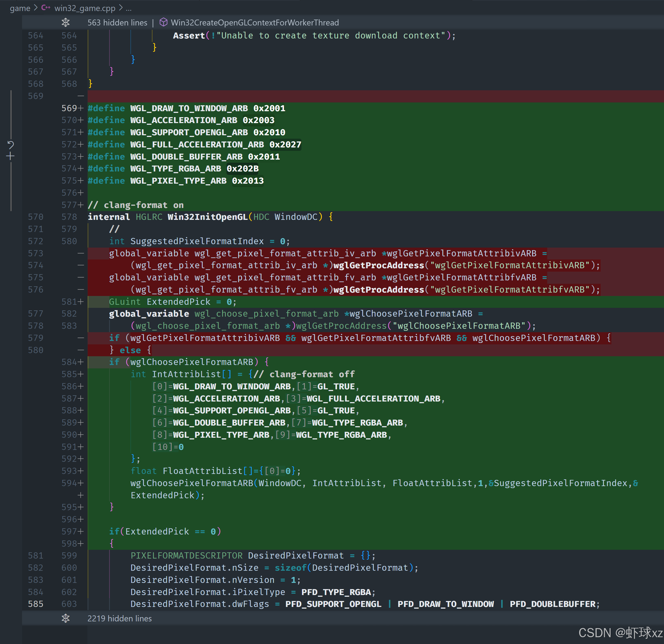Click unfold icon beside 563 hidden lines
The width and height of the screenshot is (664, 644).
[x=65, y=22]
